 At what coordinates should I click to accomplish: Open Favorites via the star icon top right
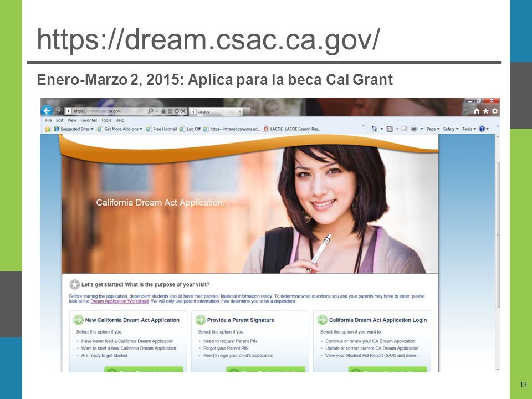point(486,111)
